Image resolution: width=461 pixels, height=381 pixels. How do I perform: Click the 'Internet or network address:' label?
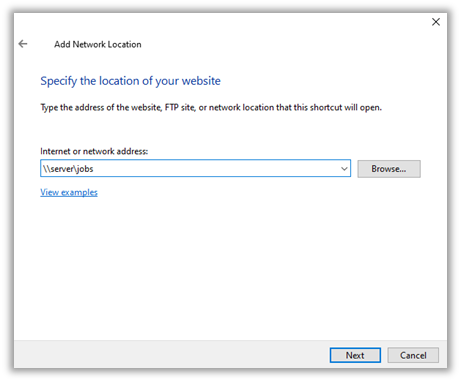click(x=94, y=151)
